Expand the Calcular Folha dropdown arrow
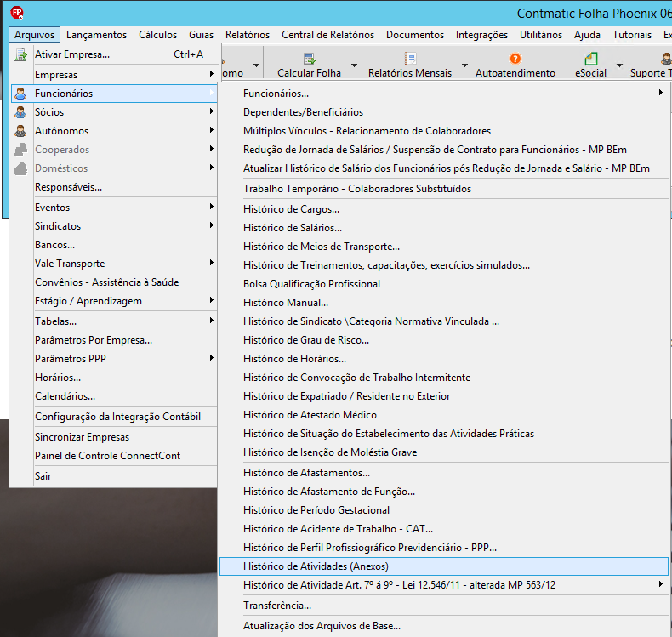The image size is (672, 637). [x=354, y=65]
